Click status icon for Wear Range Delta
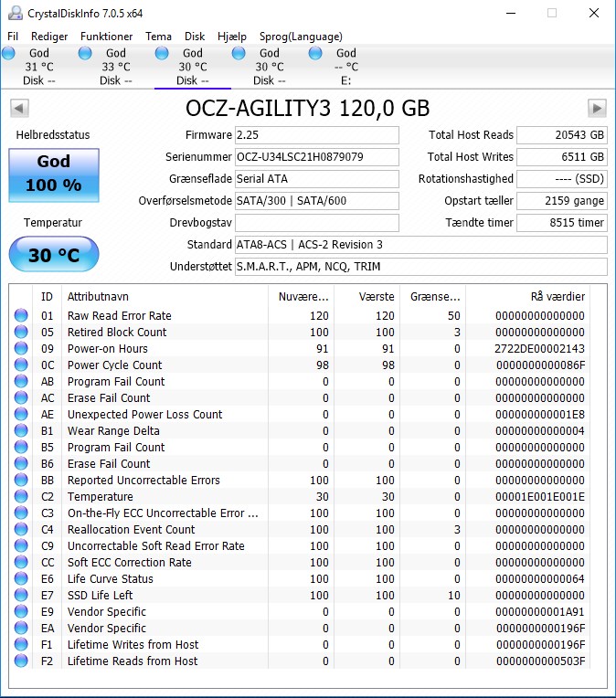The width and height of the screenshot is (616, 698). click(21, 430)
